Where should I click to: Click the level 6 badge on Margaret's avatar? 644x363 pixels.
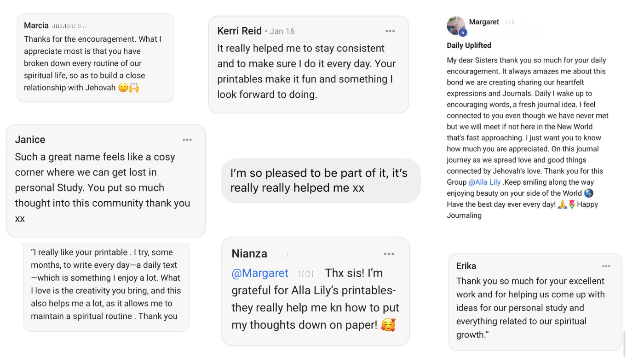pyautogui.click(x=463, y=32)
